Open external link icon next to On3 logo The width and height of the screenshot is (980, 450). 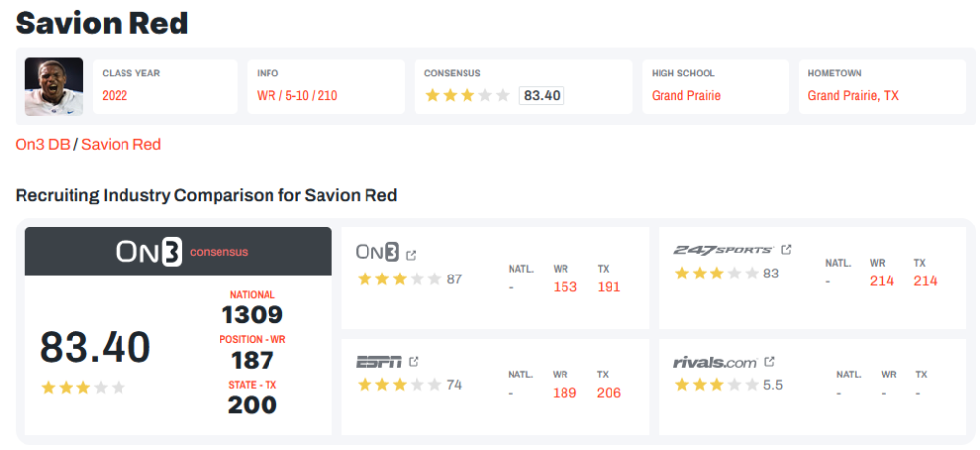pos(411,255)
